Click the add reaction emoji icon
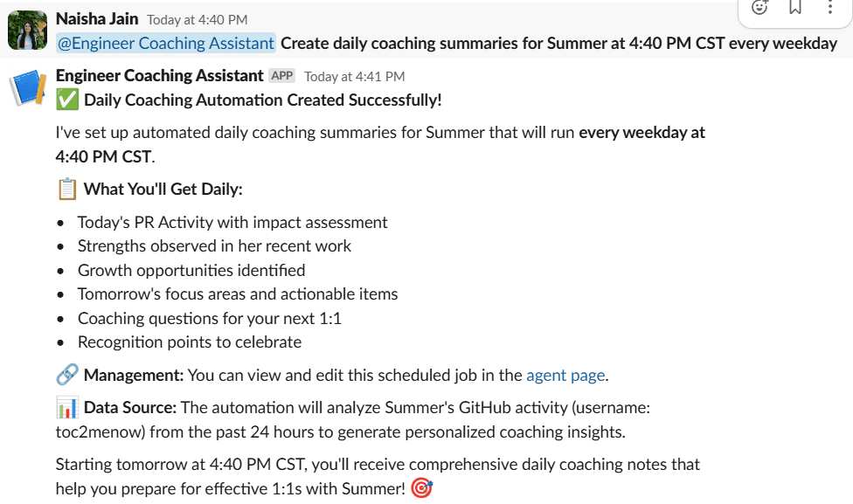This screenshot has height=504, width=853. [x=759, y=8]
